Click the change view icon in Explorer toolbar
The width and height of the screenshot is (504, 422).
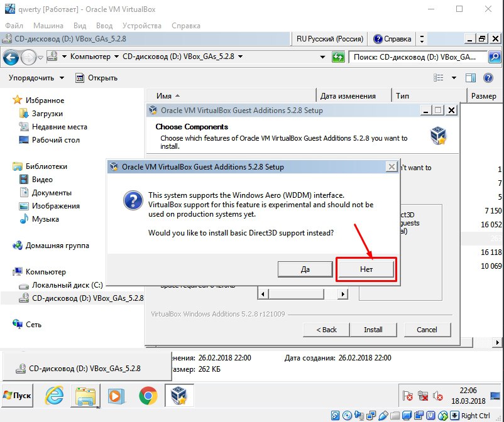pyautogui.click(x=439, y=78)
